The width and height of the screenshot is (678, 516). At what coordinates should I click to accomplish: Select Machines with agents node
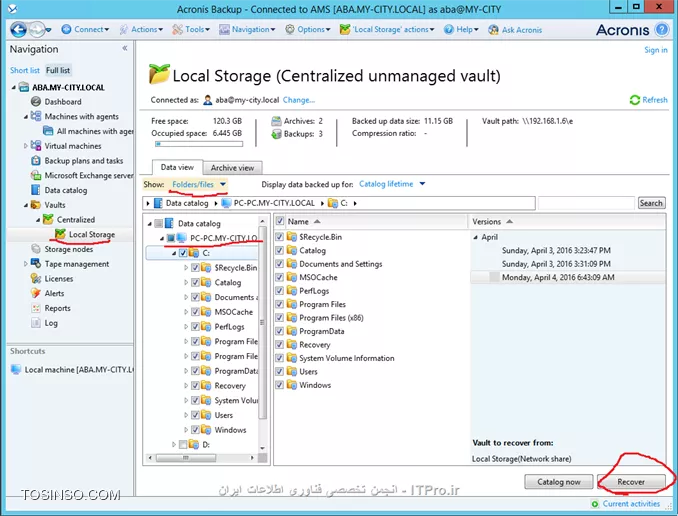coord(81,116)
